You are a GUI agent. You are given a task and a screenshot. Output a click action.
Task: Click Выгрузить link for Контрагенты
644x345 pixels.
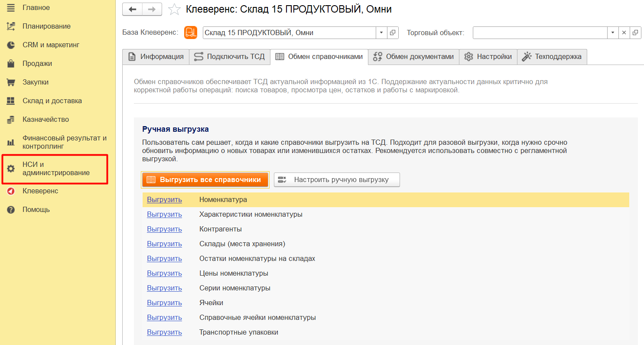click(x=164, y=229)
